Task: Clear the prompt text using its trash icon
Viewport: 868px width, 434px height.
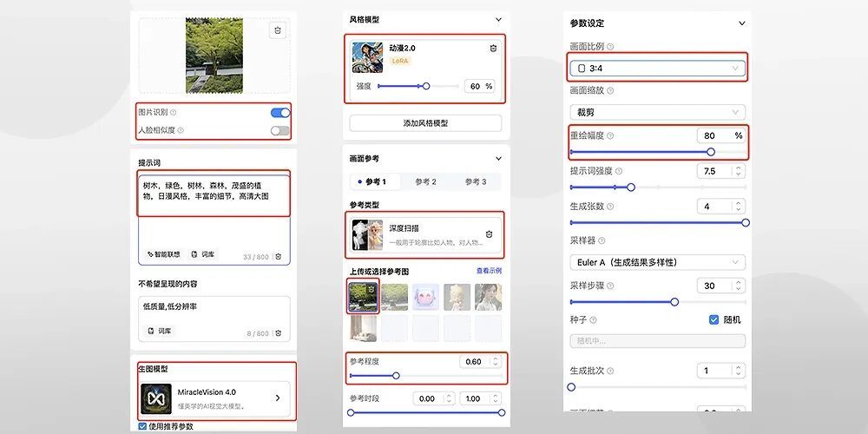Action: click(x=278, y=256)
